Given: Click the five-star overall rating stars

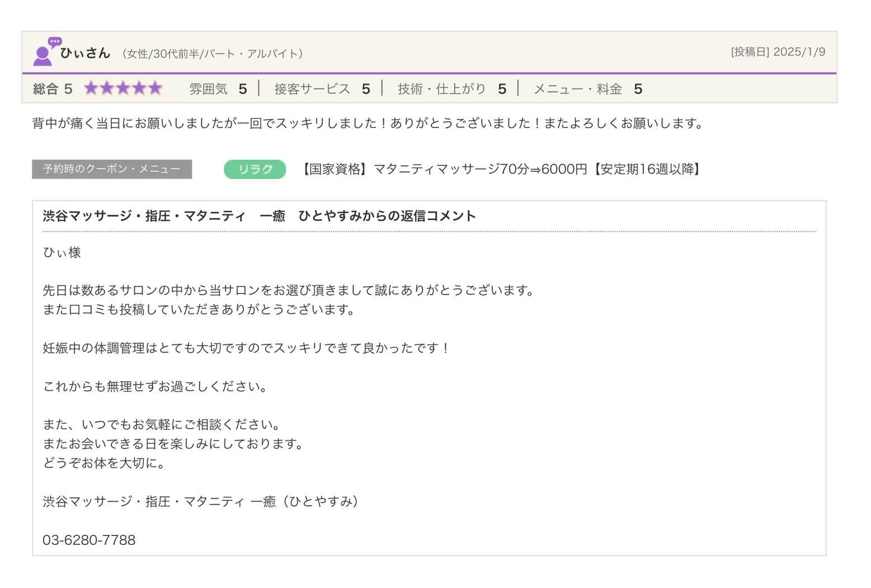Looking at the screenshot, I should click(123, 88).
